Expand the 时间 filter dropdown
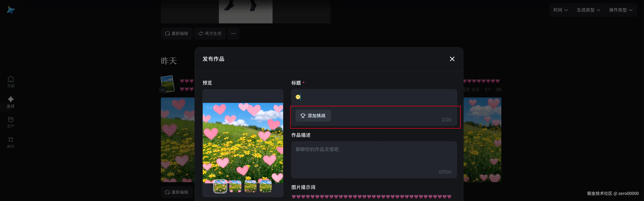Screen dimensions: 644x201 [x=561, y=10]
